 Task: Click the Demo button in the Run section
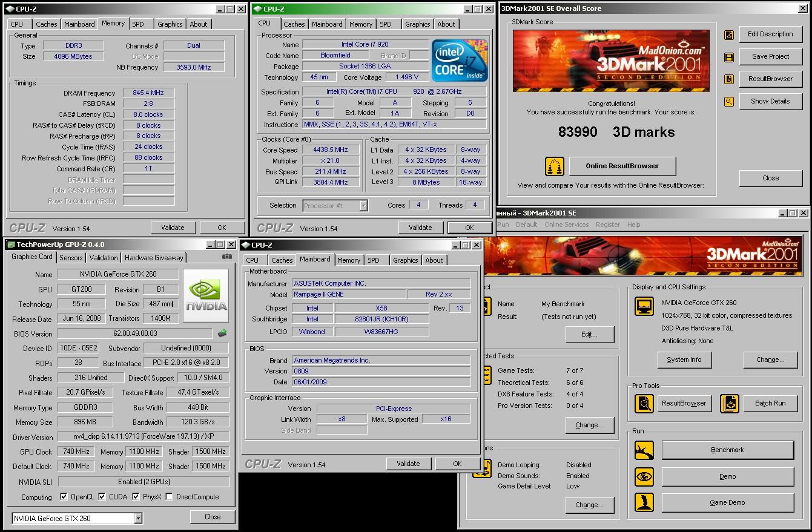pos(727,476)
